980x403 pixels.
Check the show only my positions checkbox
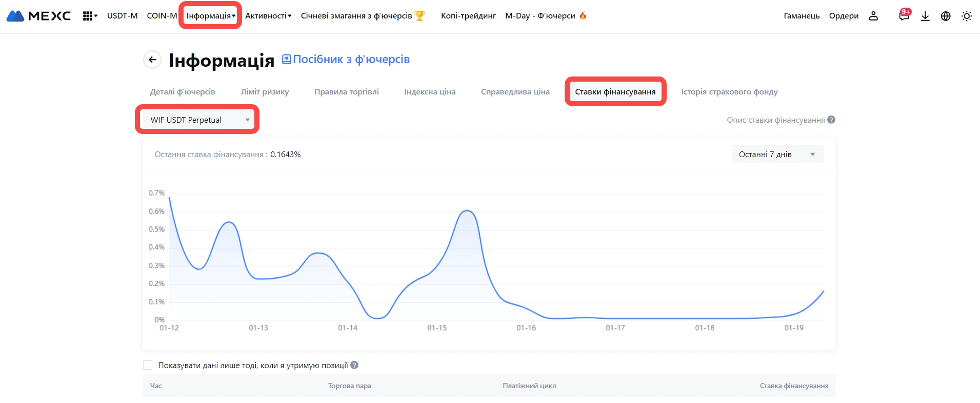148,365
